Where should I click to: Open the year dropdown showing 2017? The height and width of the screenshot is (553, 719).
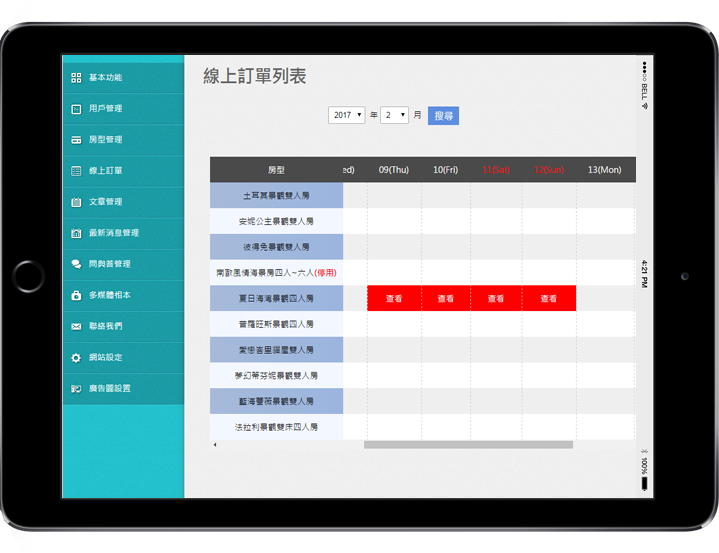pyautogui.click(x=347, y=116)
